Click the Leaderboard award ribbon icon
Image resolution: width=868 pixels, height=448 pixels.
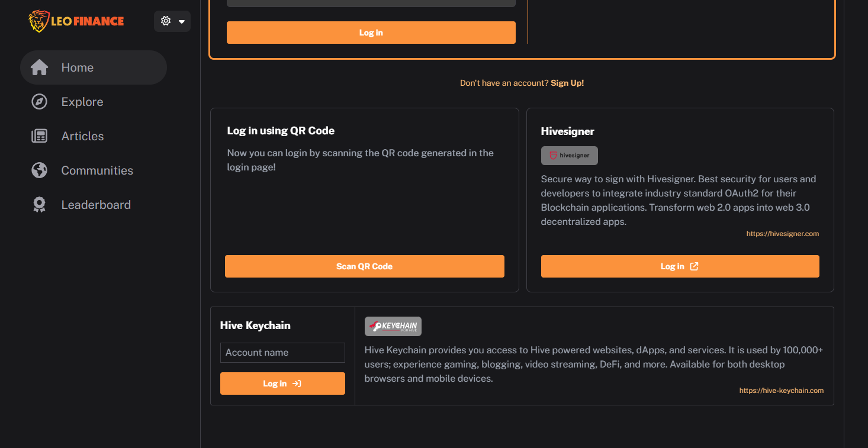click(x=40, y=205)
